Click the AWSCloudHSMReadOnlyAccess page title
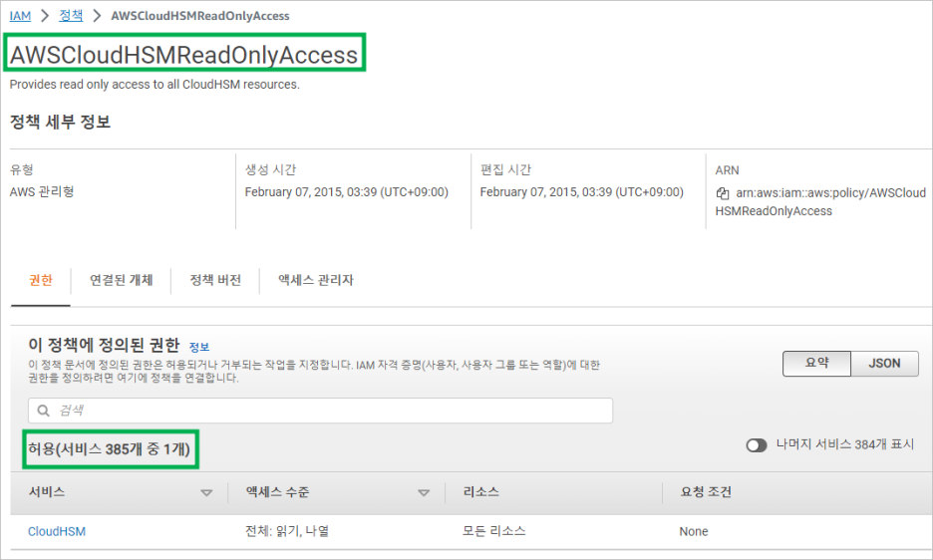The width and height of the screenshot is (933, 560). [183, 54]
